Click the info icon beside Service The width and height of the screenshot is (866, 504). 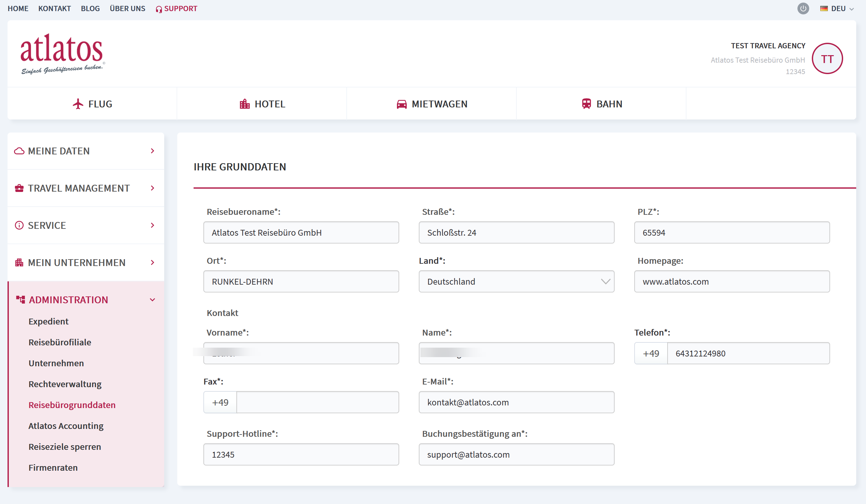tap(19, 225)
